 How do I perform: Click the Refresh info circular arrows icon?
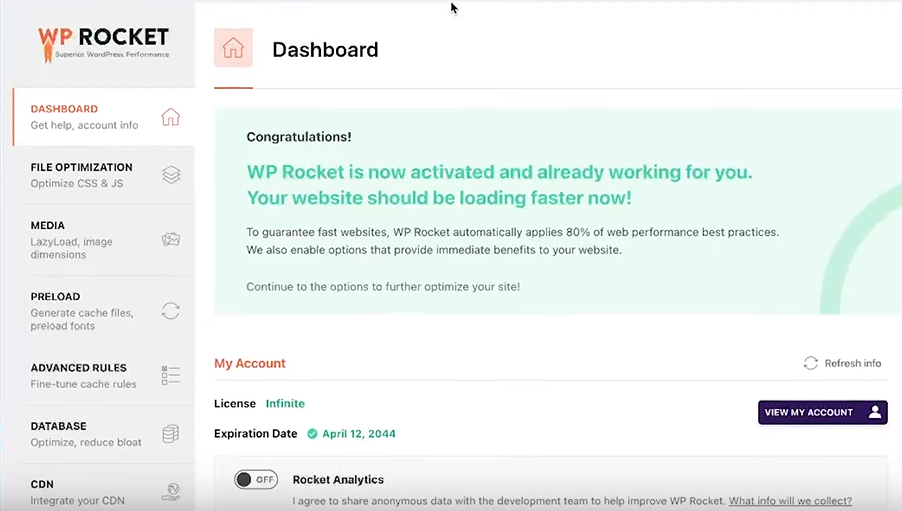point(811,363)
